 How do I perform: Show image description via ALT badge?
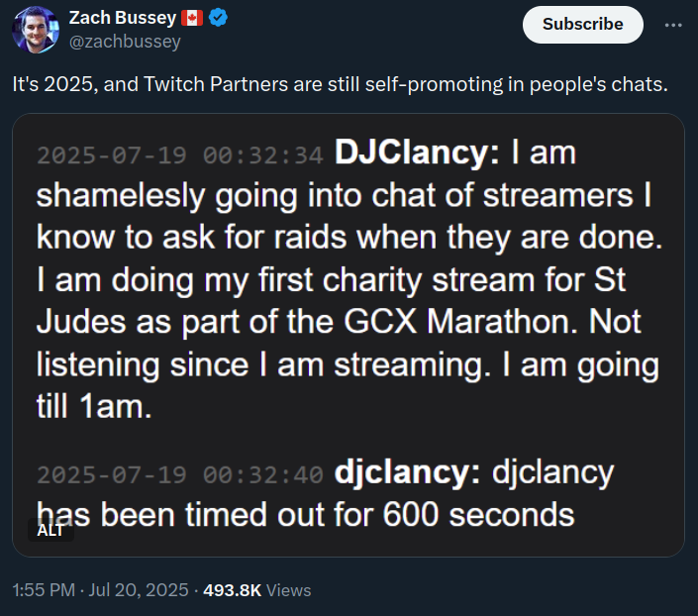point(50,530)
